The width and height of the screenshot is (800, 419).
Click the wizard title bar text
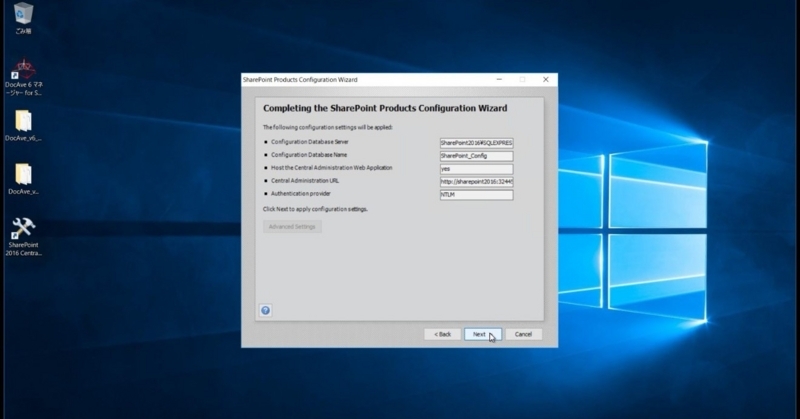(300, 80)
